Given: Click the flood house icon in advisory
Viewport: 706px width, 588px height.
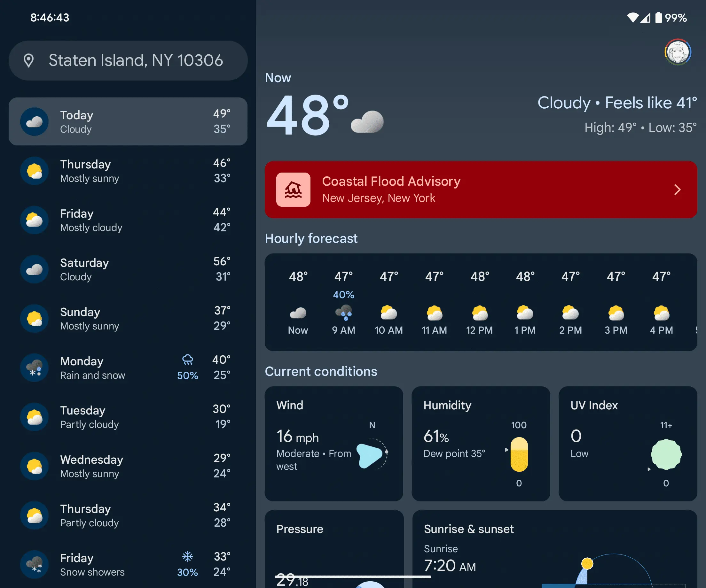Looking at the screenshot, I should pyautogui.click(x=293, y=190).
